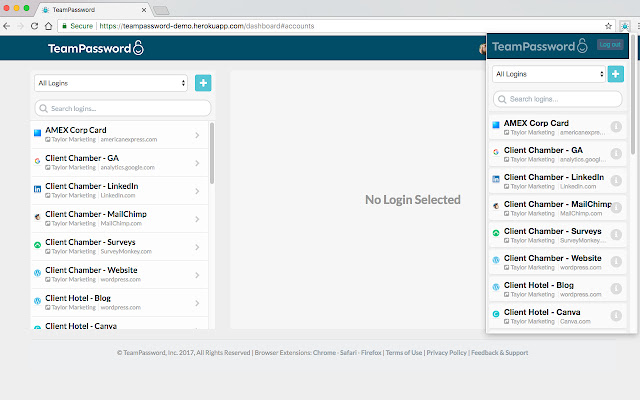
Task: Click the Canva icon in popup list
Action: pyautogui.click(x=496, y=314)
